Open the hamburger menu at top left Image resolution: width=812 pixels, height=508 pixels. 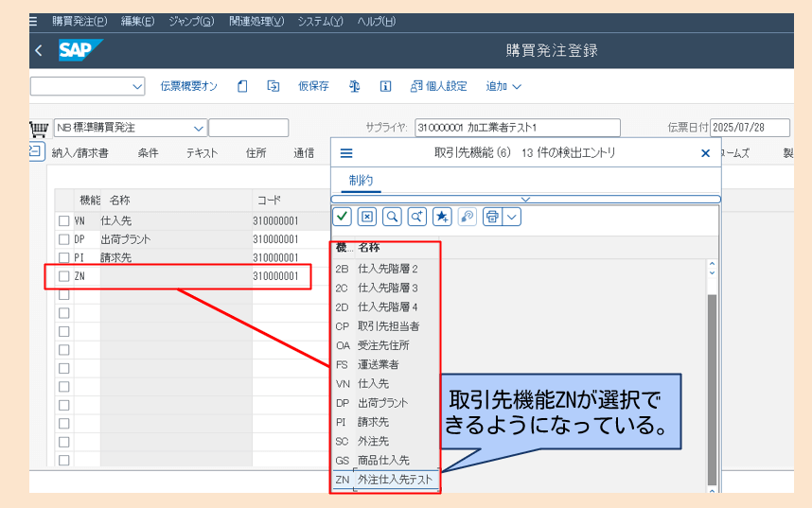(33, 21)
